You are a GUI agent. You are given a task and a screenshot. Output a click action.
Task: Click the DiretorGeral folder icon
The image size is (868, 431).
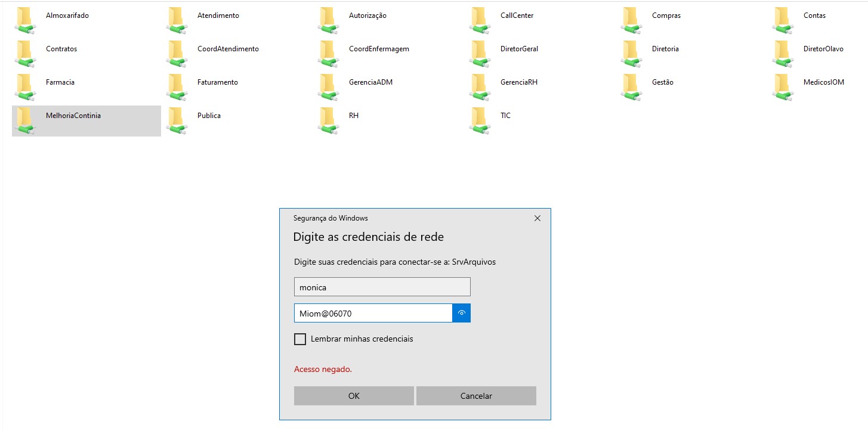tap(480, 54)
